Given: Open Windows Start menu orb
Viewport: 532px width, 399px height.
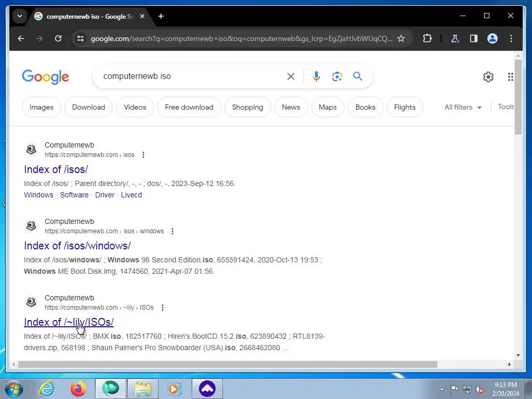Looking at the screenshot, I should pyautogui.click(x=14, y=389).
